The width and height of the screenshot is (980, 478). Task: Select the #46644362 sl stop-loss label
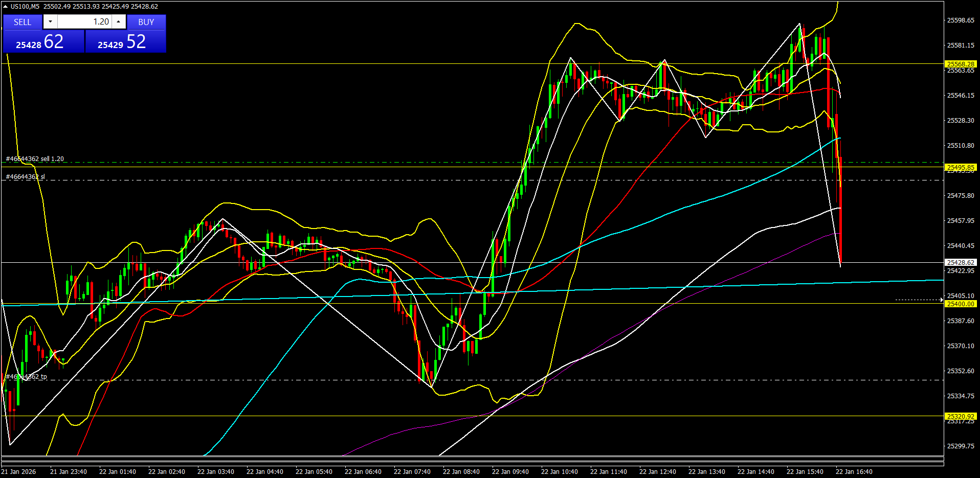tap(26, 177)
